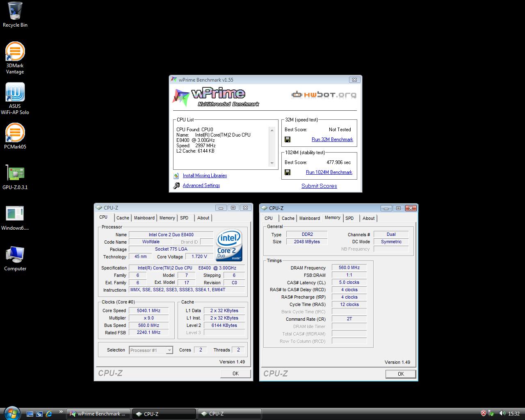Open the Computer desktop icon
Screen dimensions: 525x420
15,258
